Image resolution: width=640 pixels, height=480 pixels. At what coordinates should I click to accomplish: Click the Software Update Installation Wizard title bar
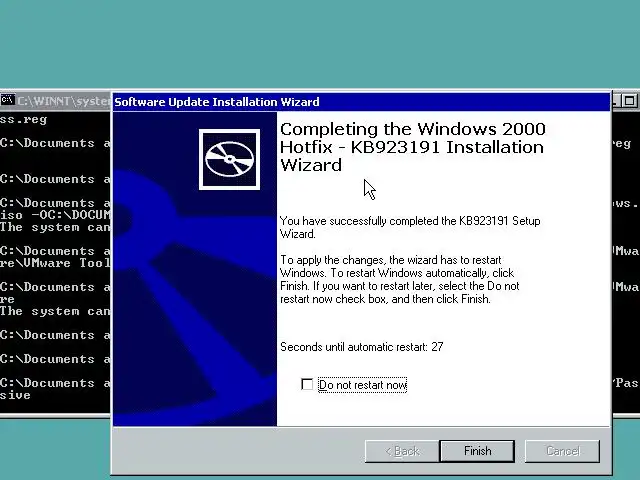click(362, 102)
